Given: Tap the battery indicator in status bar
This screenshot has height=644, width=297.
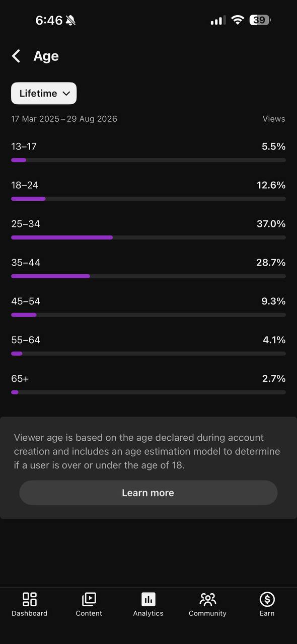Looking at the screenshot, I should click(261, 20).
